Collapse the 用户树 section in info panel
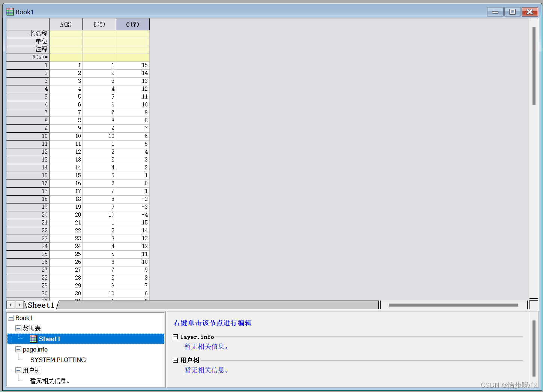 (x=175, y=360)
